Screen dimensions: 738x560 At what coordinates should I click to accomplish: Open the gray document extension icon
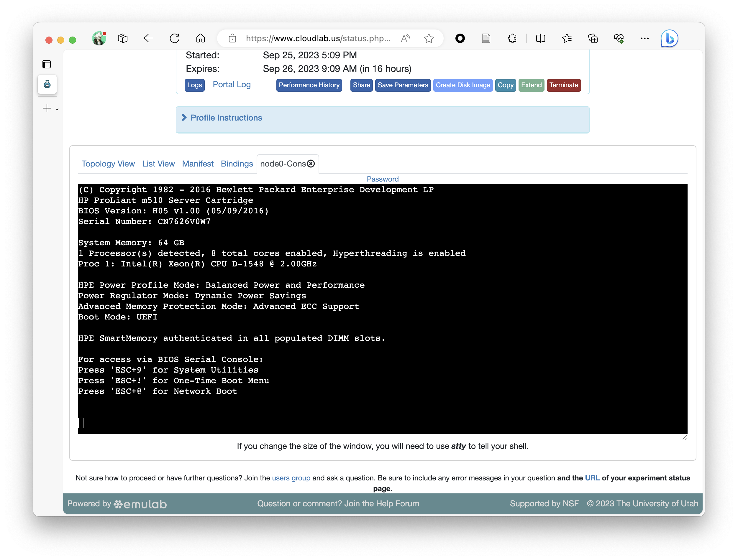pyautogui.click(x=486, y=38)
